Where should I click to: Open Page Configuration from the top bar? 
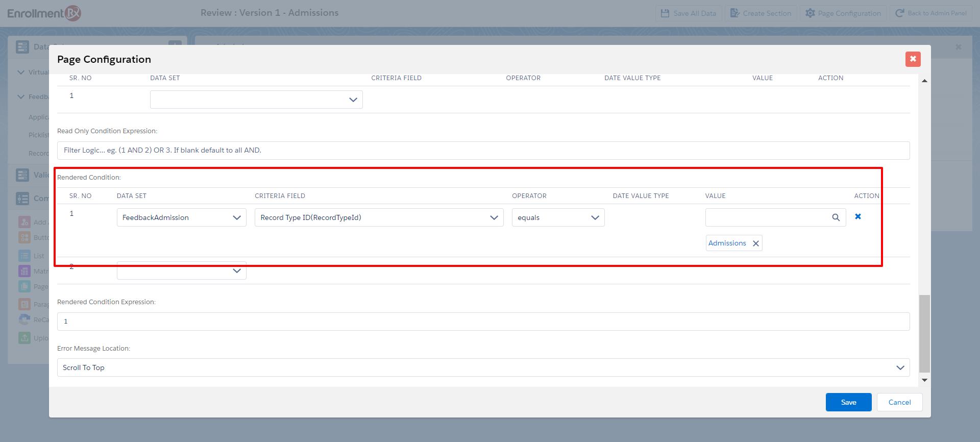843,13
